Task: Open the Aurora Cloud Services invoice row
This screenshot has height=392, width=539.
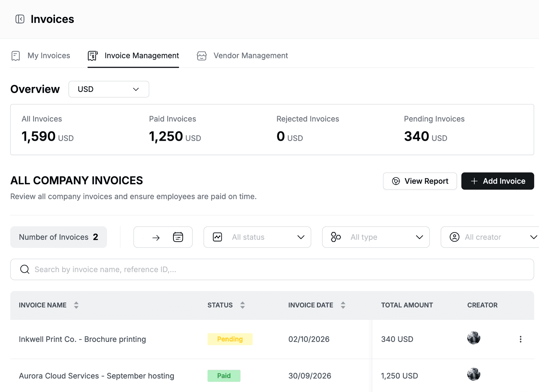Action: [x=272, y=375]
